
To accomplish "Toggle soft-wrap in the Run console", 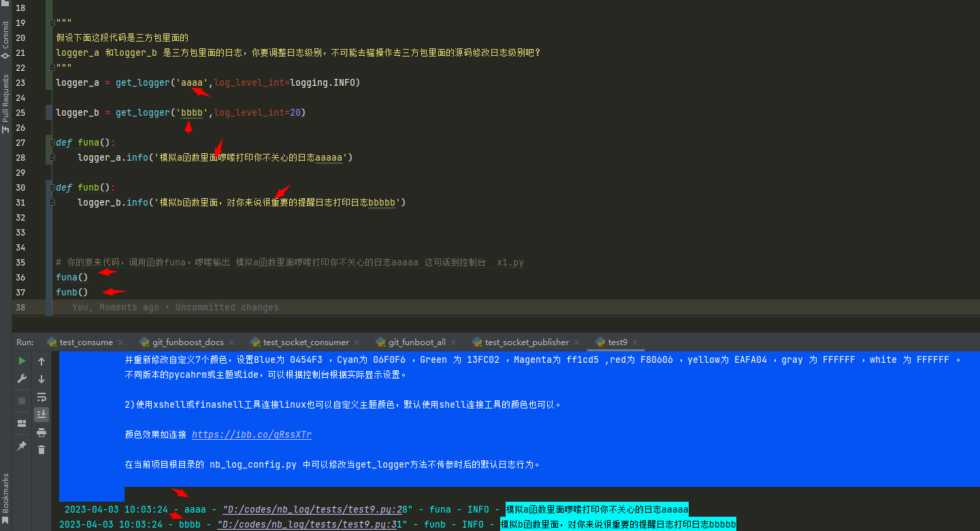I will coord(42,396).
